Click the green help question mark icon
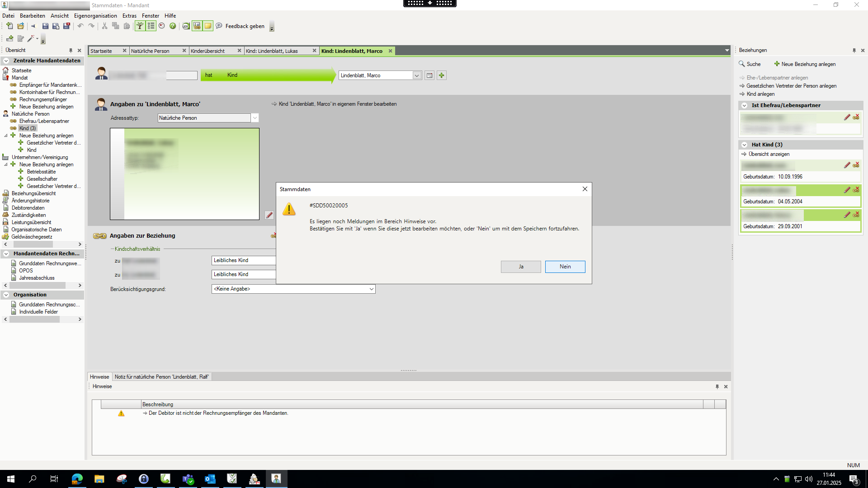The height and width of the screenshot is (488, 868). coord(173,26)
